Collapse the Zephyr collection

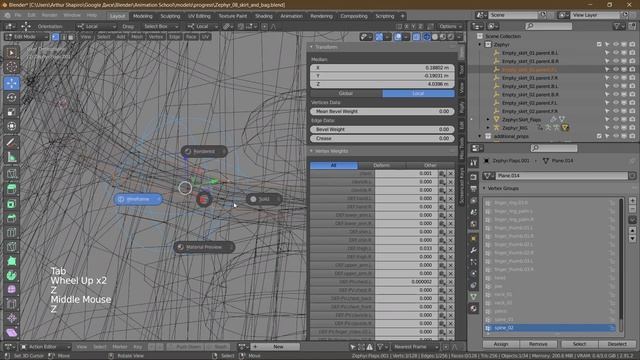[x=480, y=44]
